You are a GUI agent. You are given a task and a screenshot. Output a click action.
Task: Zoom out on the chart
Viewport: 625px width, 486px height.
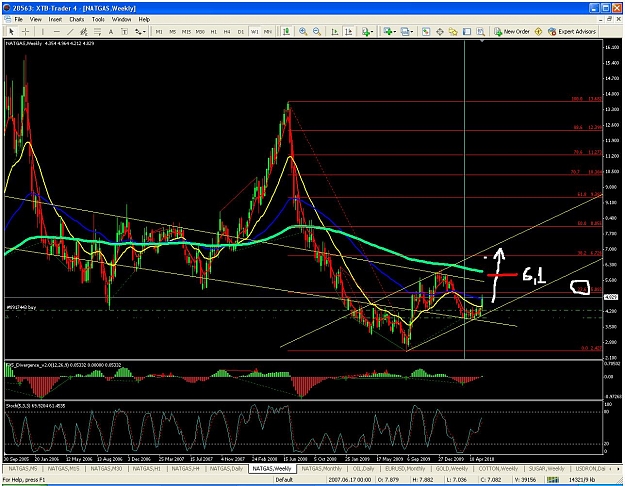[x=317, y=31]
